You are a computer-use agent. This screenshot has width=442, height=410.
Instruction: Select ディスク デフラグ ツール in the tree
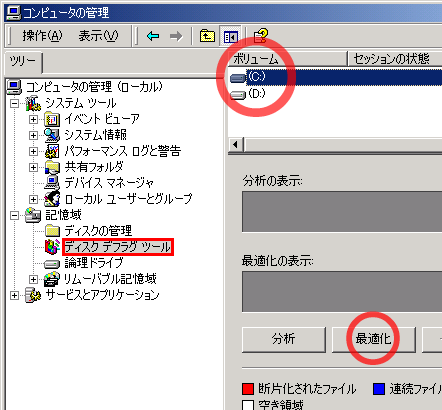point(118,247)
